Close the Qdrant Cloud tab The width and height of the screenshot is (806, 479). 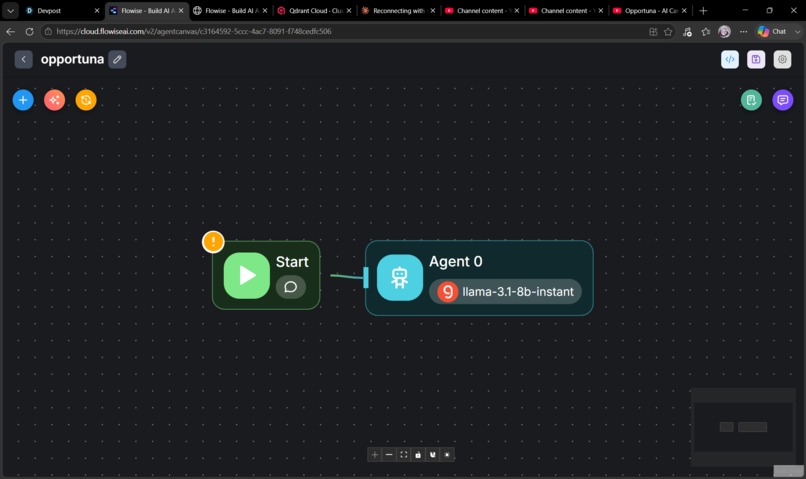(349, 10)
